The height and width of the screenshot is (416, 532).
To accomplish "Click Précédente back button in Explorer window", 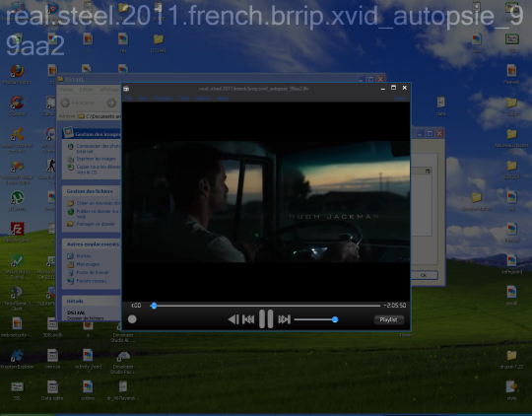I will (x=78, y=103).
